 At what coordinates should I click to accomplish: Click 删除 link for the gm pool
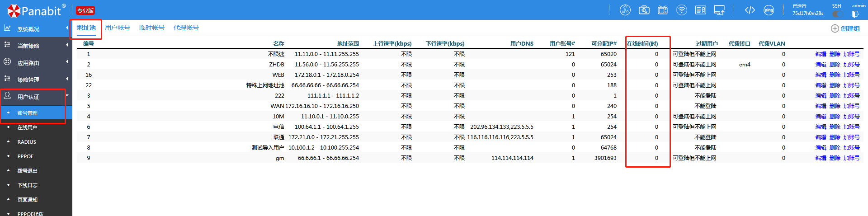click(835, 158)
